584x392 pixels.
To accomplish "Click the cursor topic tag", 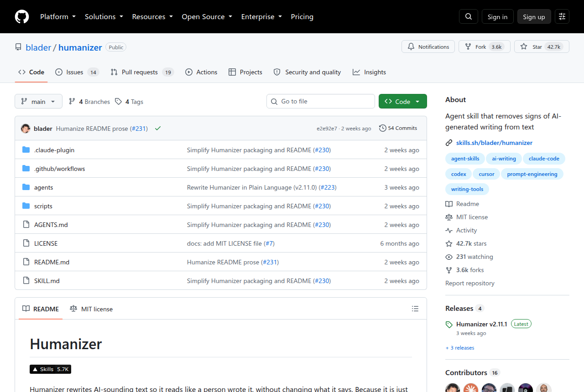I will 487,174.
